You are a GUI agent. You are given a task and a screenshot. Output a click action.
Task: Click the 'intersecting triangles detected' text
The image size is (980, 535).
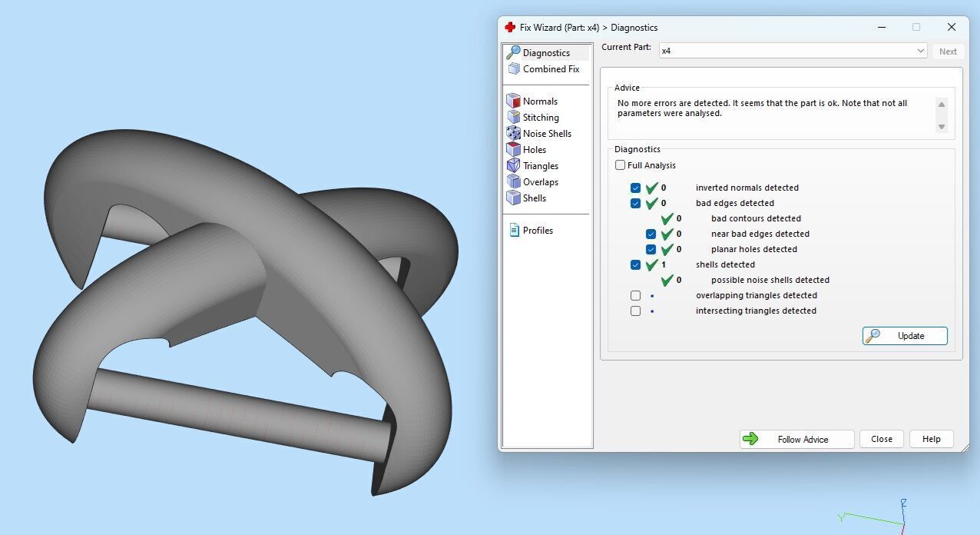click(x=756, y=311)
